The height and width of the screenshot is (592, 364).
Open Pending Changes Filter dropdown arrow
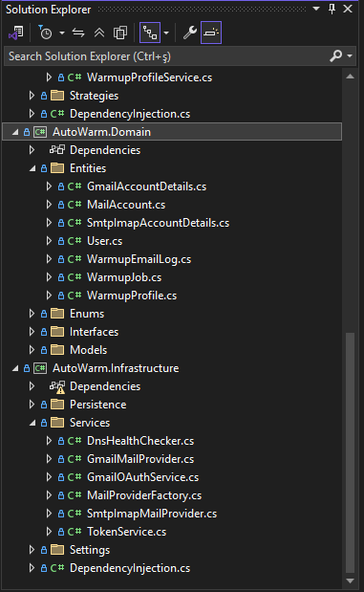[62, 33]
